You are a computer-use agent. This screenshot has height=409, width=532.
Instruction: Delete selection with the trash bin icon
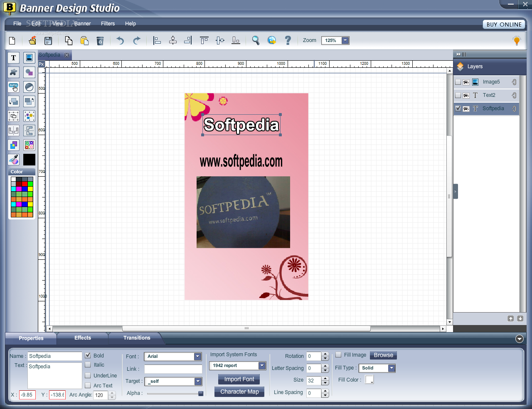tap(100, 41)
